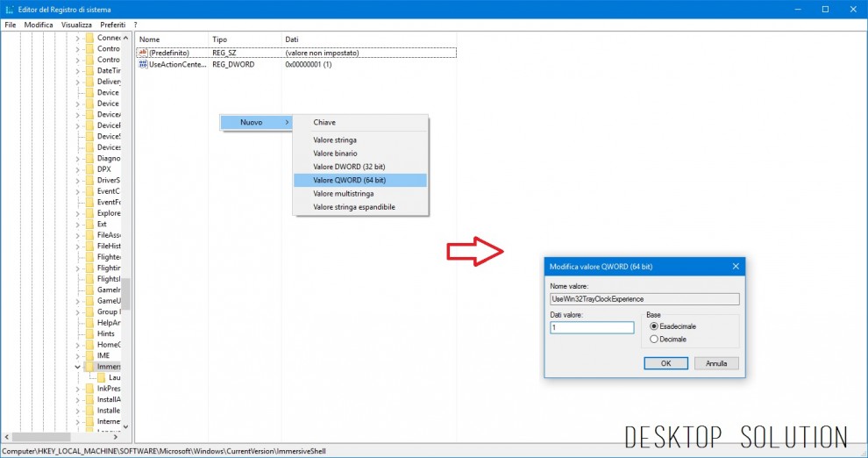The width and height of the screenshot is (868, 458).
Task: Click the folder icon of the EventFo key
Action: [x=89, y=202]
